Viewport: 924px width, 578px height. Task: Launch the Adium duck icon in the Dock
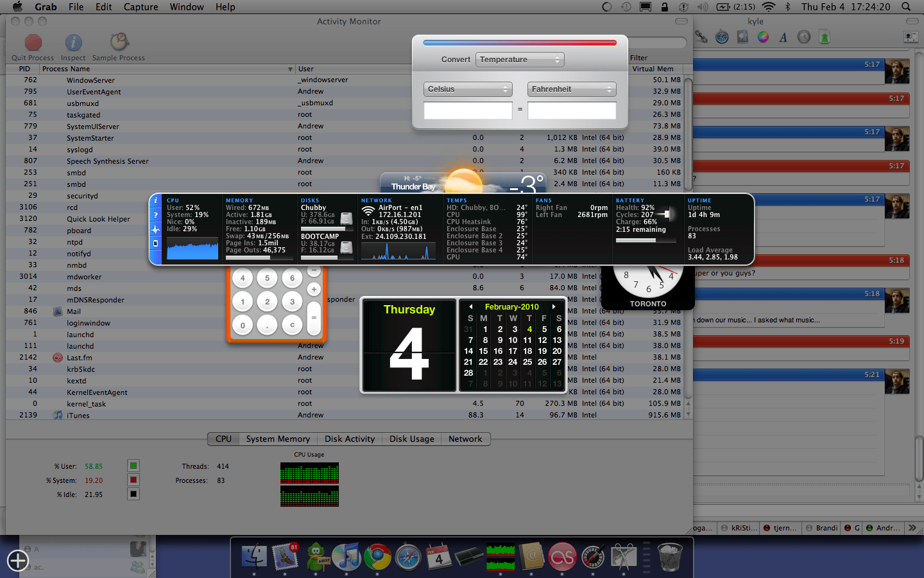tap(316, 558)
